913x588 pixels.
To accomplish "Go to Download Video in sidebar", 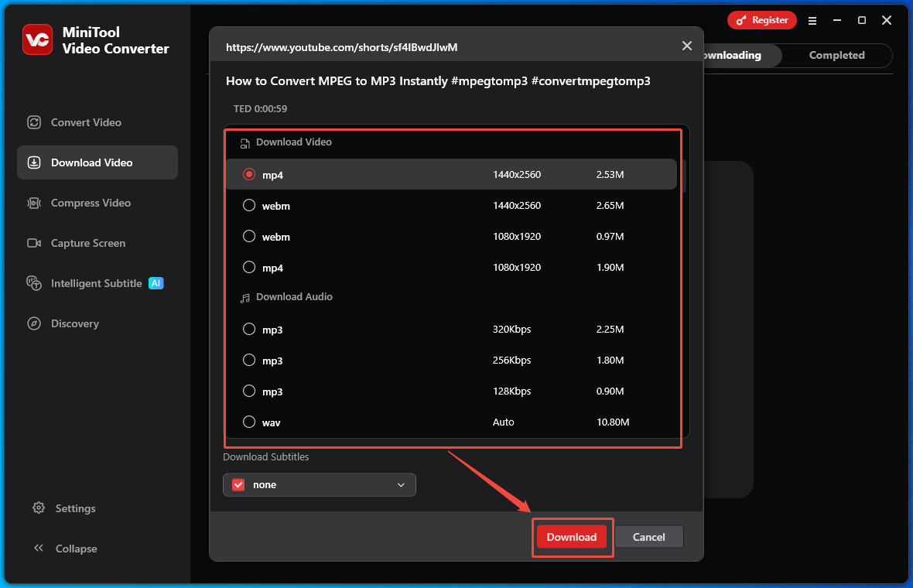I will point(97,162).
